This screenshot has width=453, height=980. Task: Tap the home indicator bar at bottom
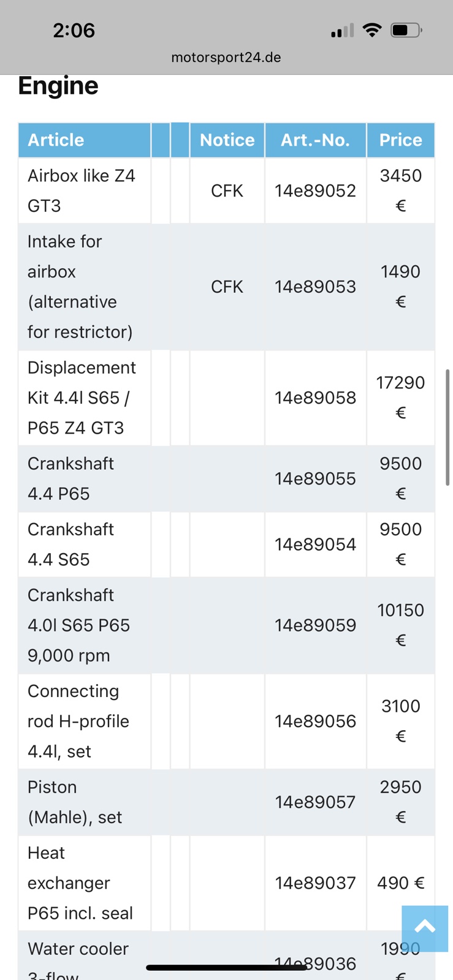226,968
